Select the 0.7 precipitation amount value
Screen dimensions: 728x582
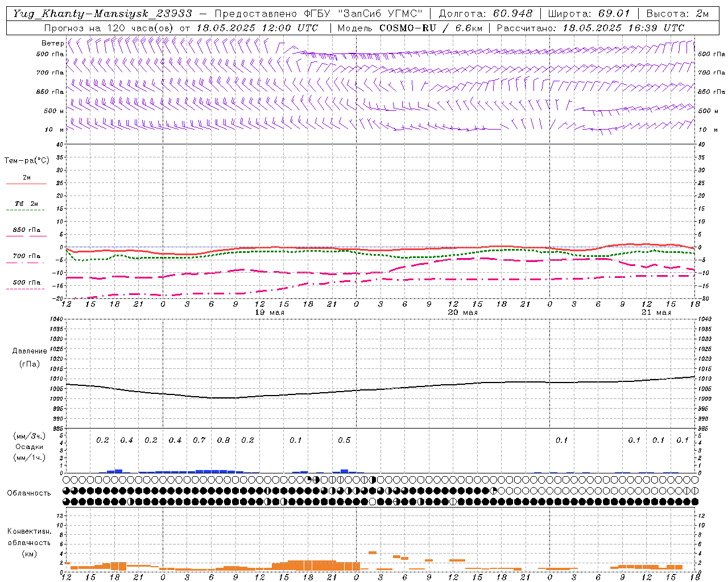click(x=199, y=440)
